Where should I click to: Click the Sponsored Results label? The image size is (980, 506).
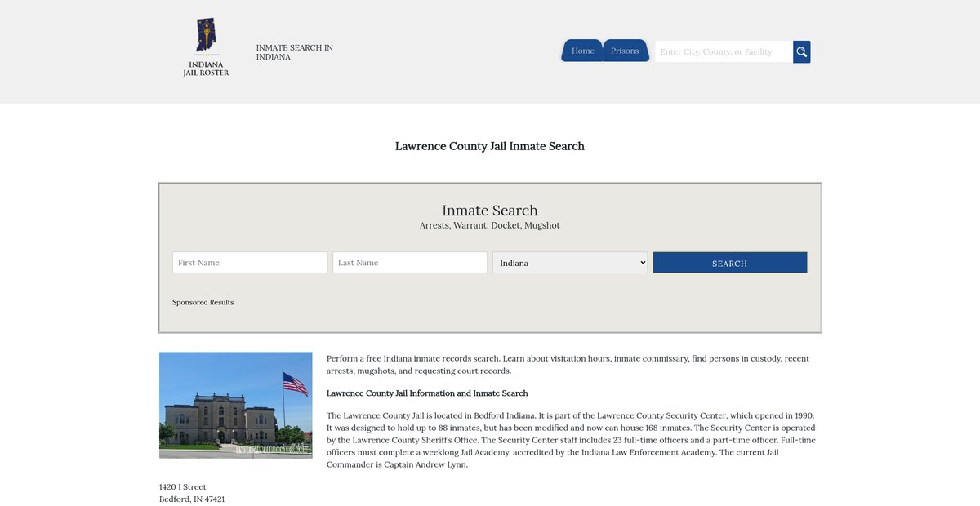203,303
